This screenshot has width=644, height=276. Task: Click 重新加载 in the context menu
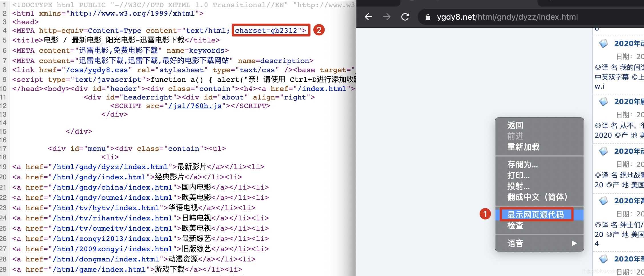click(523, 147)
